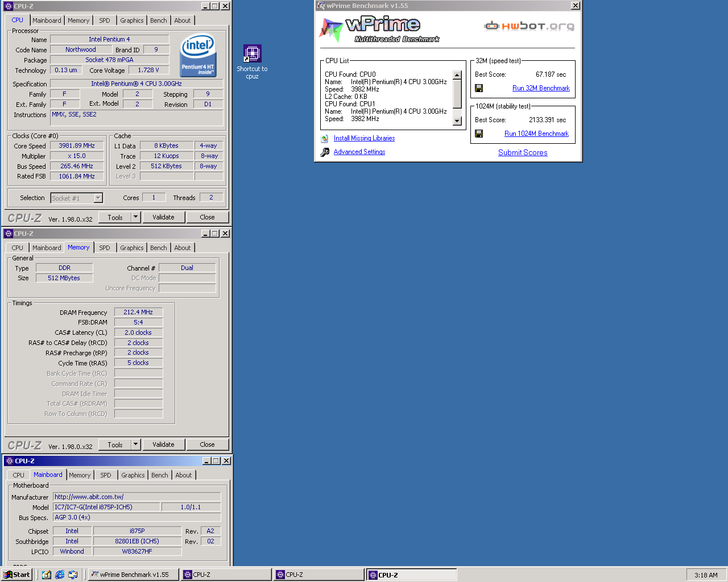Screen dimensions: 728x582
Task: Click the Model value IC7/IC7-G
Action: pyautogui.click(x=106, y=507)
